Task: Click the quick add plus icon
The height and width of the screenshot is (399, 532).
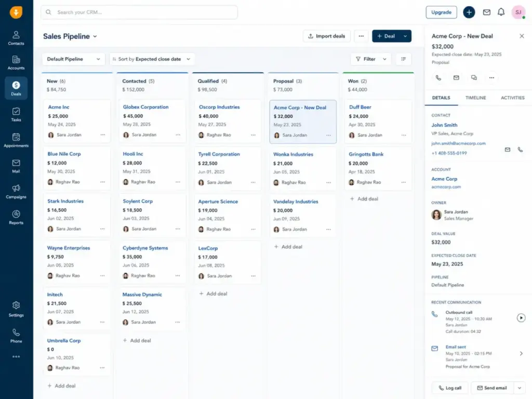Action: pos(469,12)
